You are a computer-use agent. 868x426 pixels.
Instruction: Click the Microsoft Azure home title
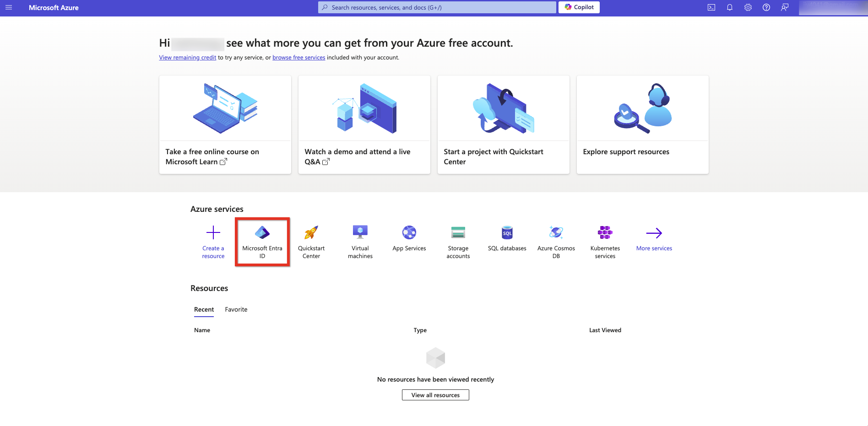(x=54, y=7)
